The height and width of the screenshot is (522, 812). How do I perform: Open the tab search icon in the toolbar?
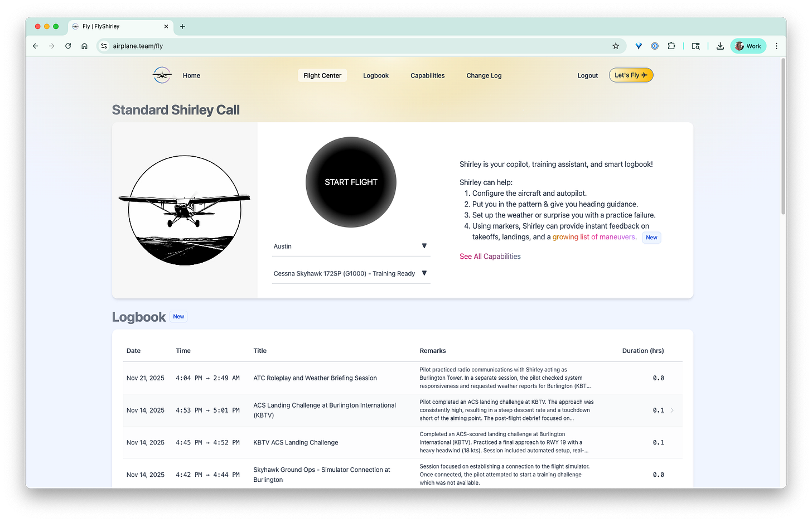[x=695, y=46]
